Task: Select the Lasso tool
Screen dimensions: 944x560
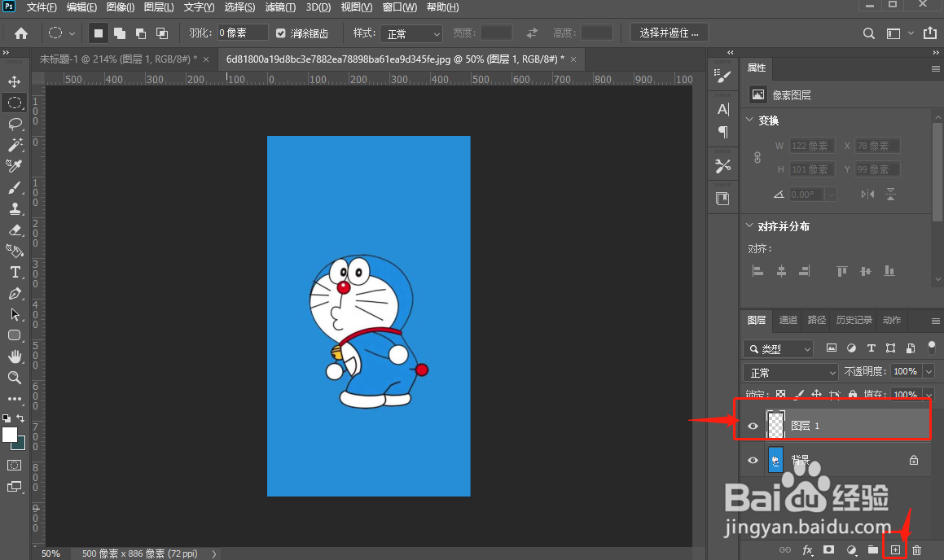Action: click(15, 124)
